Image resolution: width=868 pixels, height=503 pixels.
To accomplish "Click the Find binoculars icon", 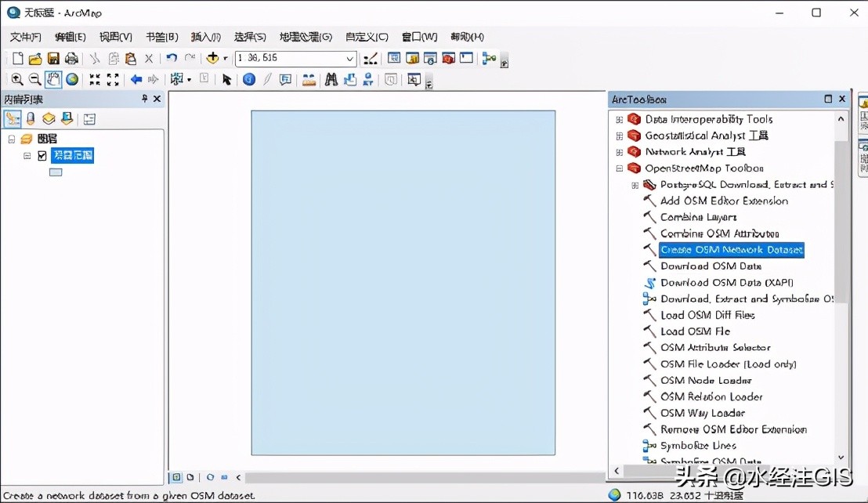I will [331, 80].
